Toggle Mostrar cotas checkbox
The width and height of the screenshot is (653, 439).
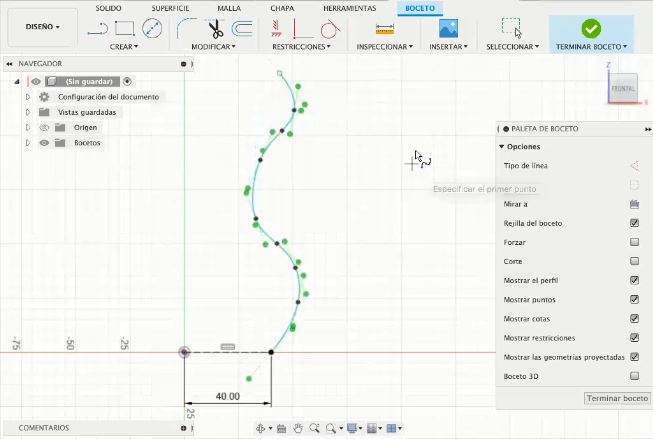click(x=634, y=319)
